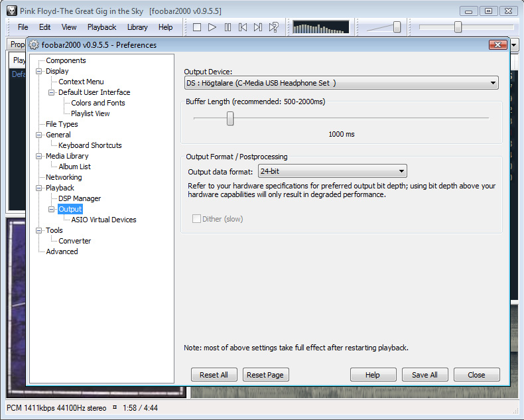Open the Edit menu
The width and height of the screenshot is (524, 420).
45,27
